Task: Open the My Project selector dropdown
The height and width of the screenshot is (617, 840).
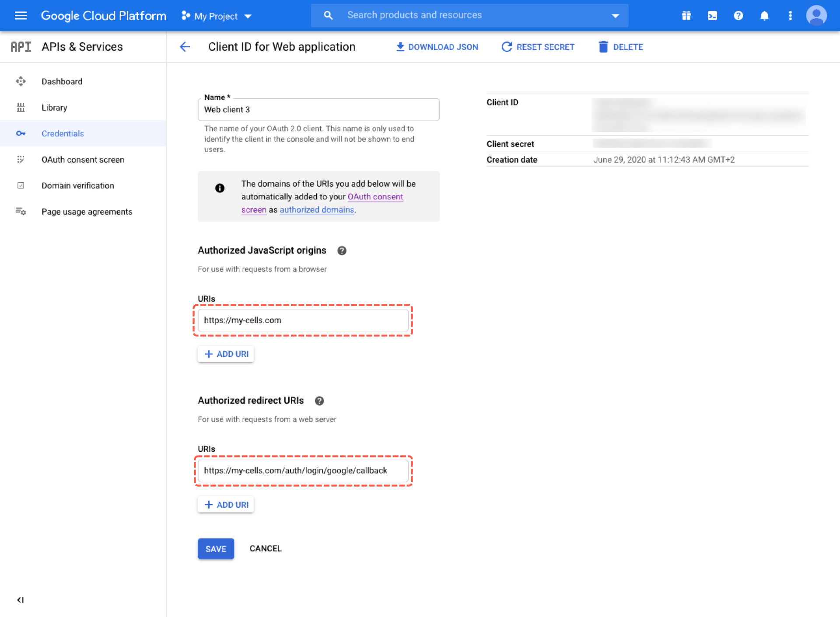Action: click(x=217, y=16)
